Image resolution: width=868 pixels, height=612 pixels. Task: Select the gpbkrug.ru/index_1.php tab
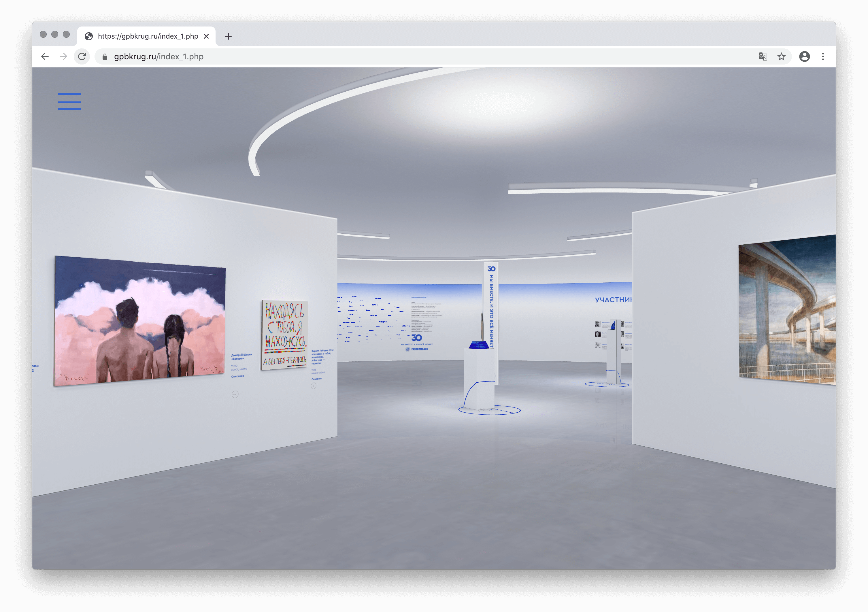click(148, 36)
